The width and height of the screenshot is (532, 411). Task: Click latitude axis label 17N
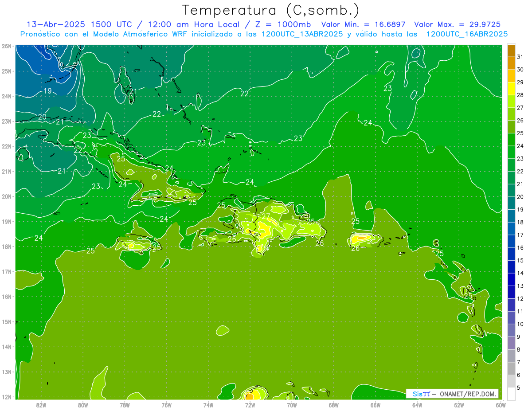click(7, 271)
